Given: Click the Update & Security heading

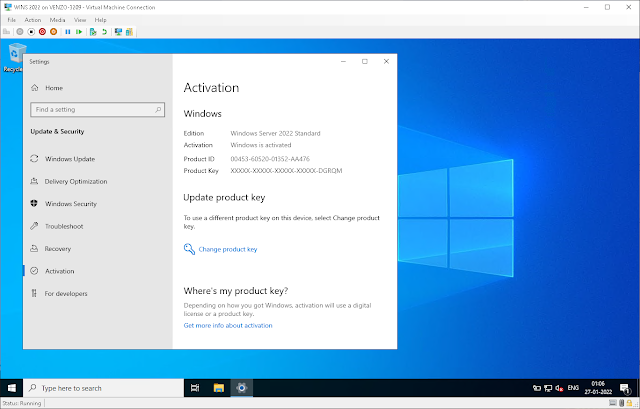Looking at the screenshot, I should tap(57, 131).
